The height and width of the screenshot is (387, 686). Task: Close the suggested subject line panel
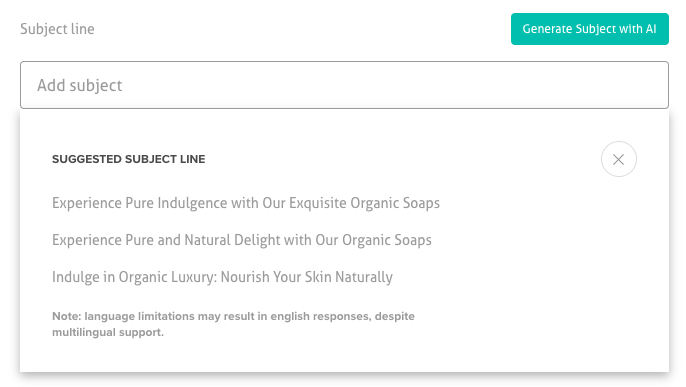click(619, 159)
